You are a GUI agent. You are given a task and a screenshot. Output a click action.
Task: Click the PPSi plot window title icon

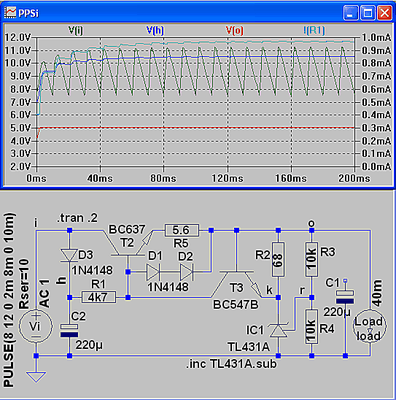tap(10, 13)
